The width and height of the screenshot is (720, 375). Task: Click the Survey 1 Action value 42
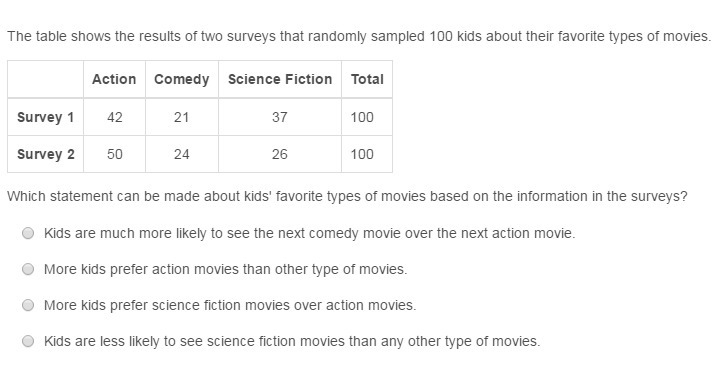pos(114,117)
